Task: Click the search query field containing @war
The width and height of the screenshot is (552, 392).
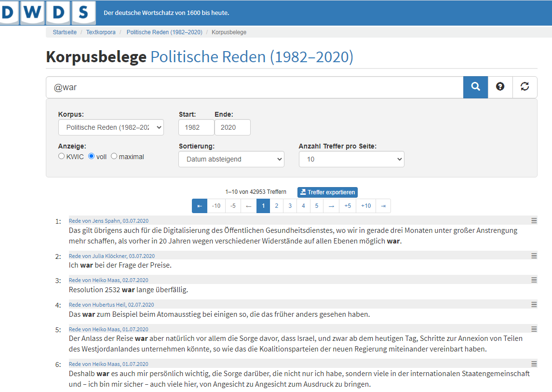Action: tap(255, 87)
